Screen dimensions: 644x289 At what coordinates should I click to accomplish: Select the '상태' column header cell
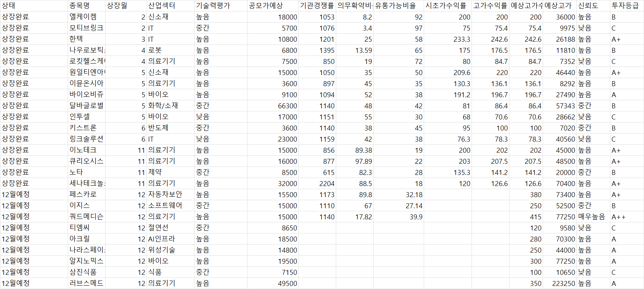34,6
